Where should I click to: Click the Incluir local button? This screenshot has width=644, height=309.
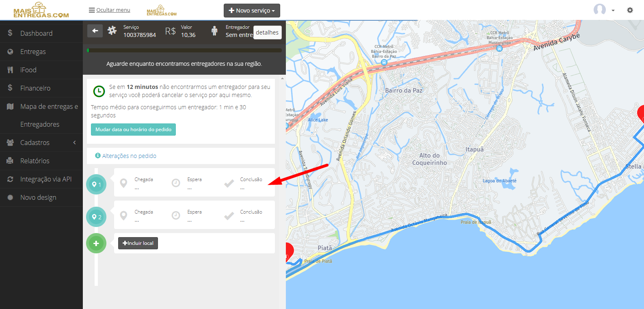coord(138,243)
